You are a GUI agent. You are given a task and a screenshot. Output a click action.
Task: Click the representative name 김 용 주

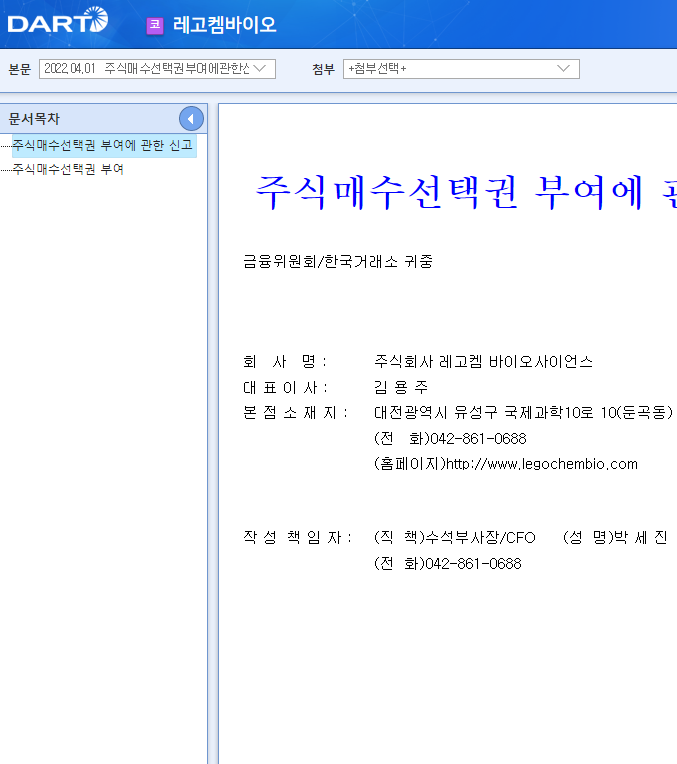(401, 387)
